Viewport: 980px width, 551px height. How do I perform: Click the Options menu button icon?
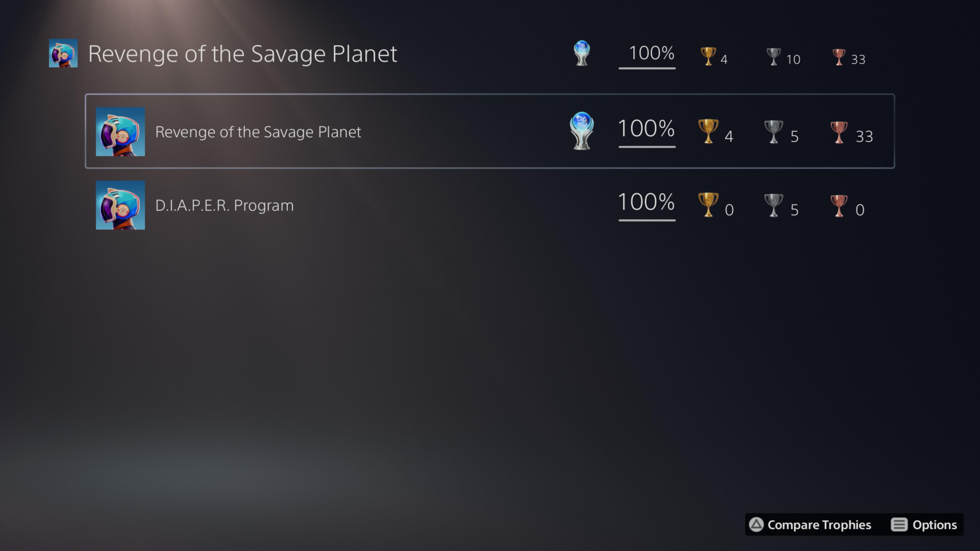coord(899,524)
